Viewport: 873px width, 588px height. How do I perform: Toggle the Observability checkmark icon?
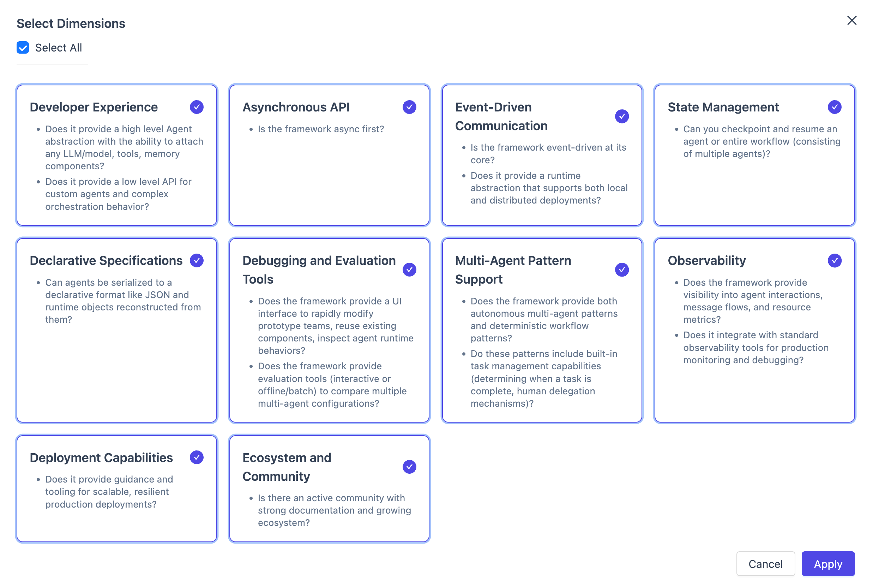click(x=834, y=260)
